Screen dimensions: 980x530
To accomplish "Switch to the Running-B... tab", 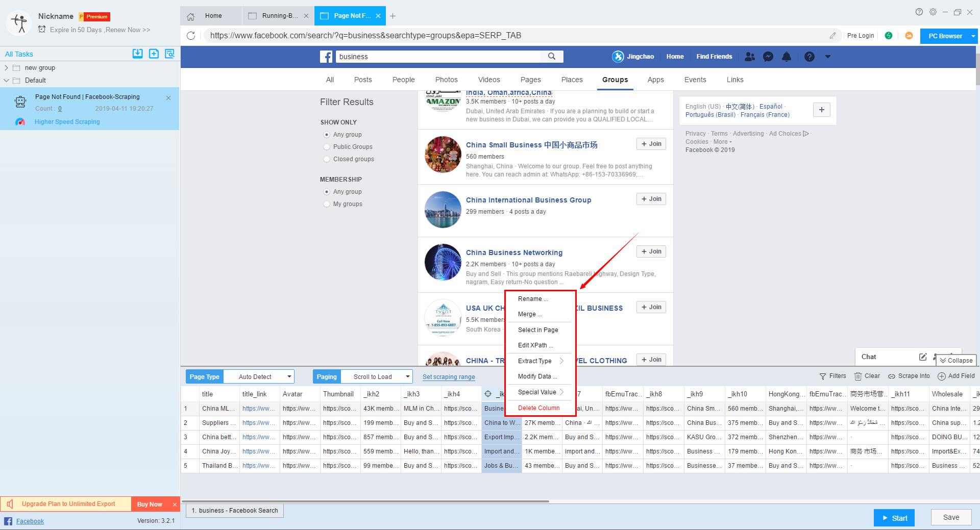I will click(x=278, y=16).
